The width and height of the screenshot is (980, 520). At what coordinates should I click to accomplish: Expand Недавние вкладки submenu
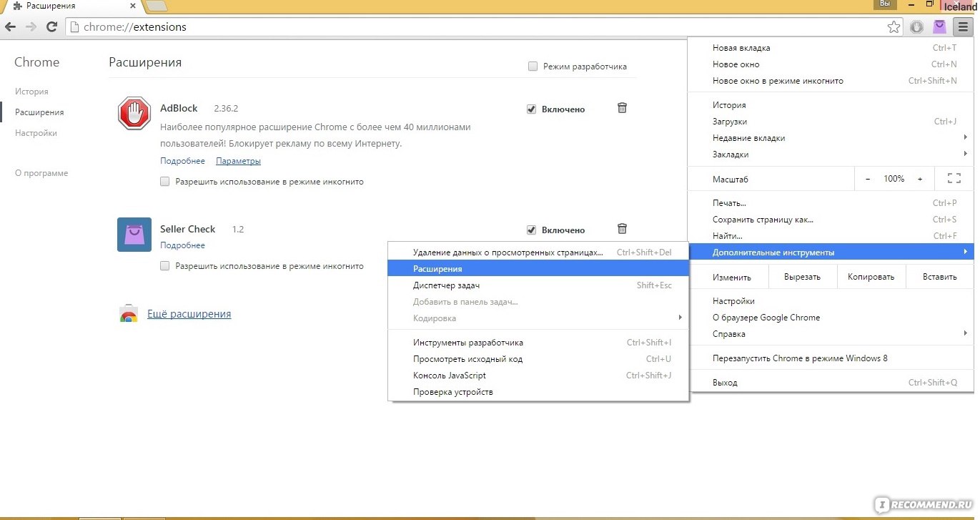831,138
